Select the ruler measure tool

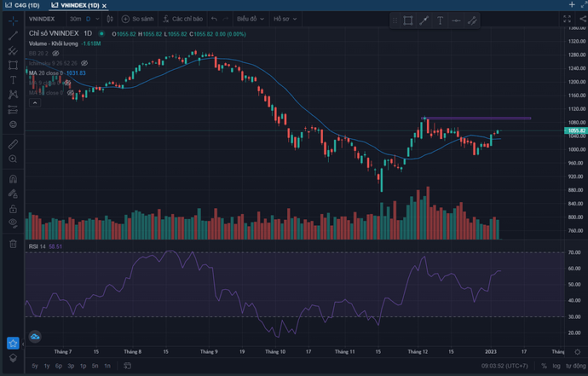click(x=13, y=146)
